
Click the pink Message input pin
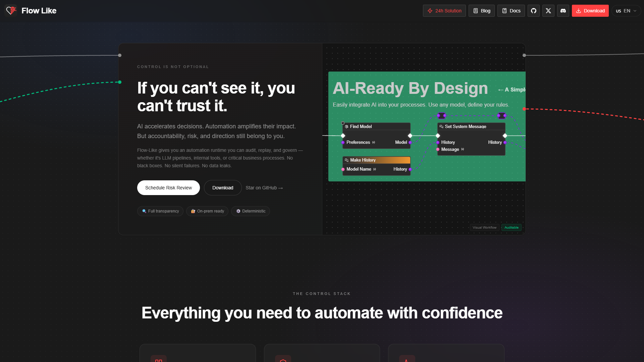(438, 149)
